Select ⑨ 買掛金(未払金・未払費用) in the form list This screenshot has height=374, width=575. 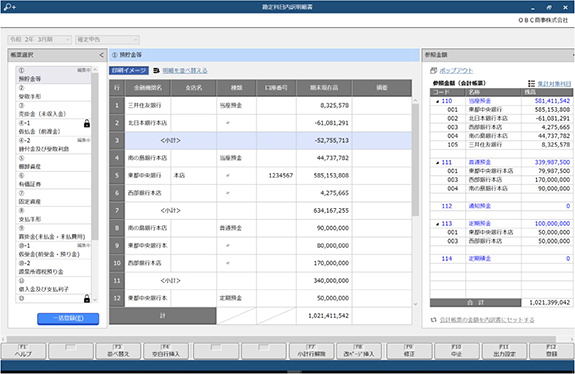(53, 232)
